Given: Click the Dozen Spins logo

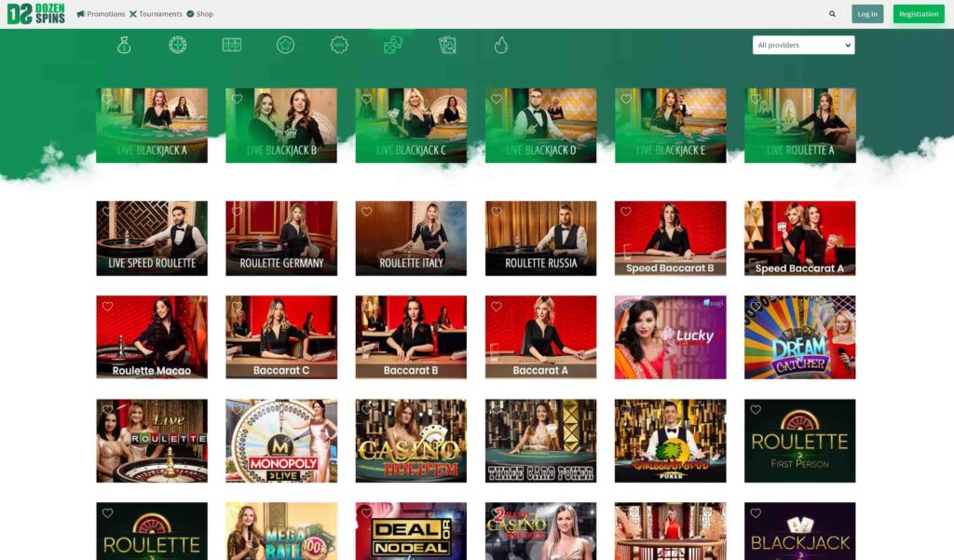Looking at the screenshot, I should [x=36, y=13].
